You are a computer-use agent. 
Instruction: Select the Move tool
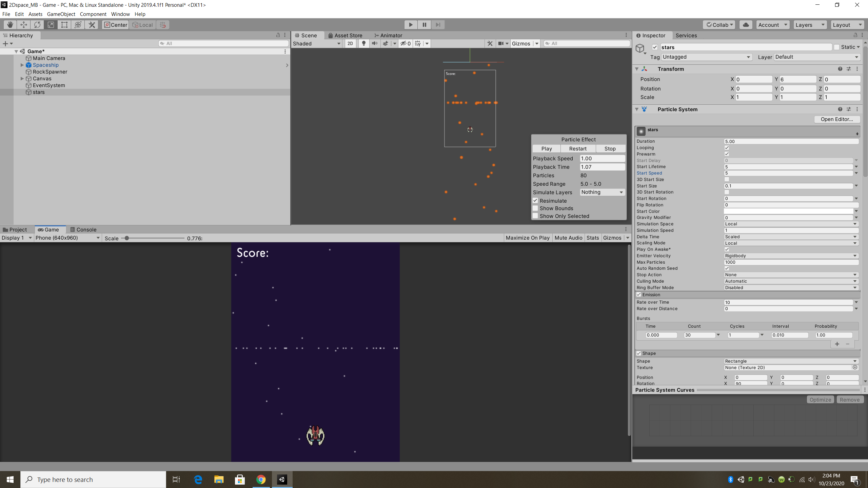(23, 25)
